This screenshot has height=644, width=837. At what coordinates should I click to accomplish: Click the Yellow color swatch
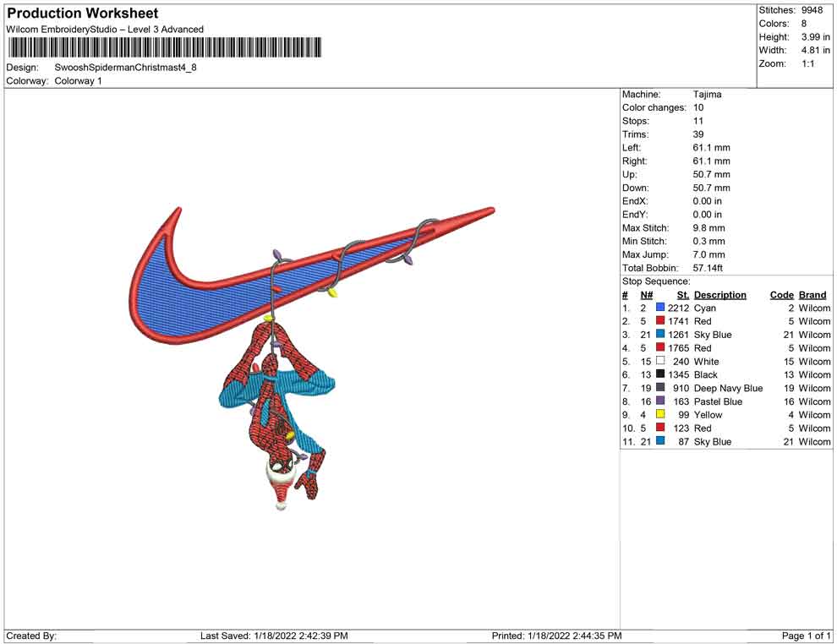click(x=660, y=414)
